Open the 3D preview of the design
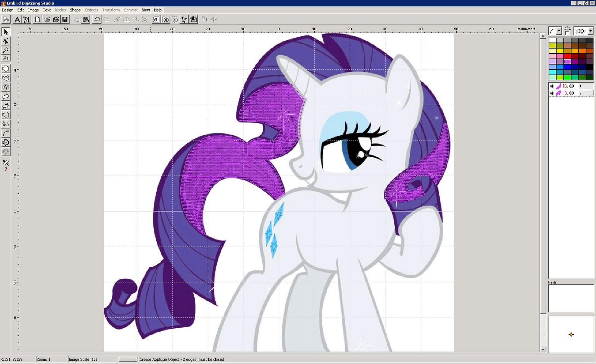 [167, 19]
